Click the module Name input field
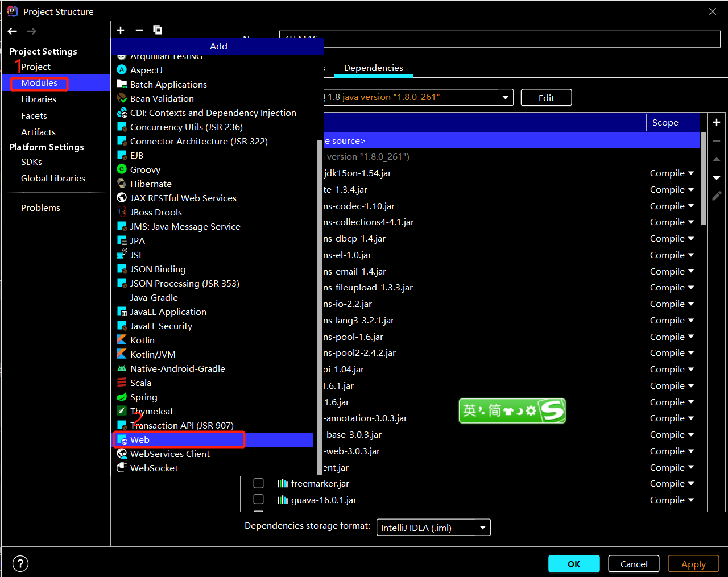Image resolution: width=728 pixels, height=577 pixels. [499, 39]
